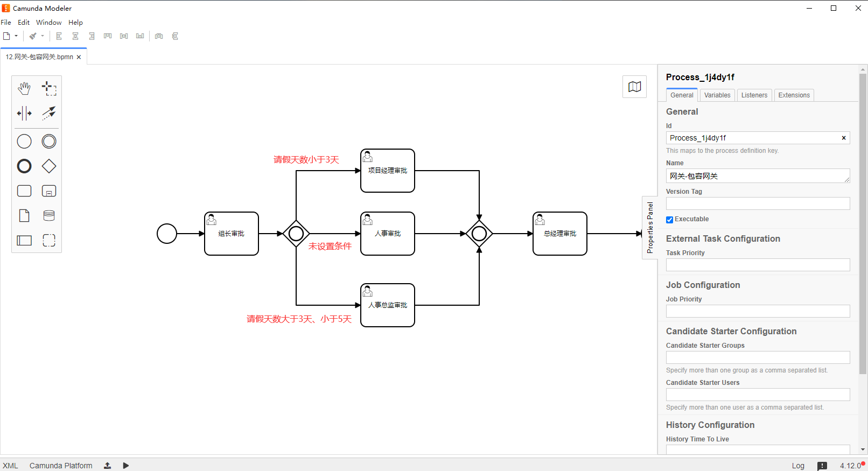Select expanded SubProcess in the palette
This screenshot has height=471, width=868.
coord(49,191)
